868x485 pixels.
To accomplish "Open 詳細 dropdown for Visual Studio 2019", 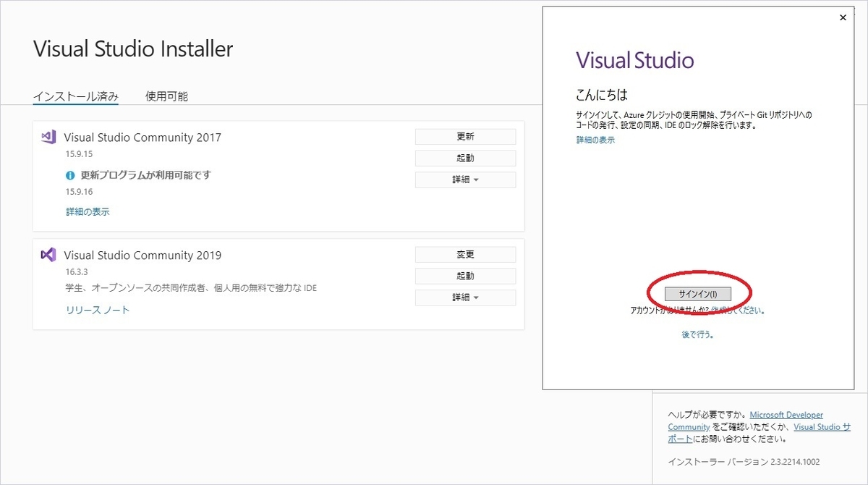I will click(x=465, y=298).
